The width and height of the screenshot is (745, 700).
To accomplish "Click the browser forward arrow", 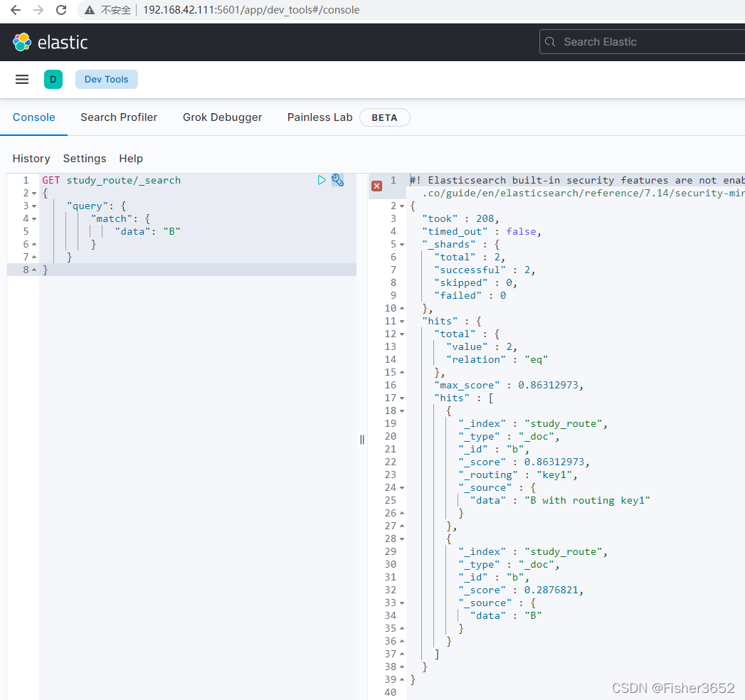I will coord(38,10).
